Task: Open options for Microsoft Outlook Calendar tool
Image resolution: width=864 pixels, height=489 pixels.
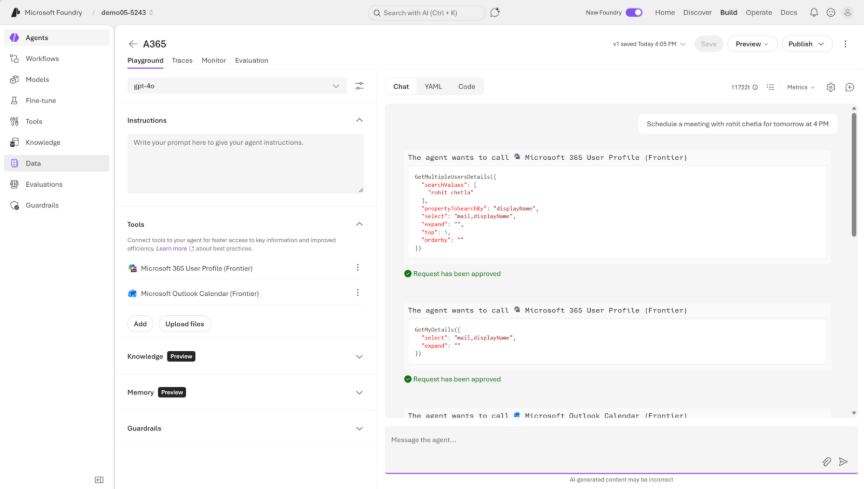Action: point(358,293)
